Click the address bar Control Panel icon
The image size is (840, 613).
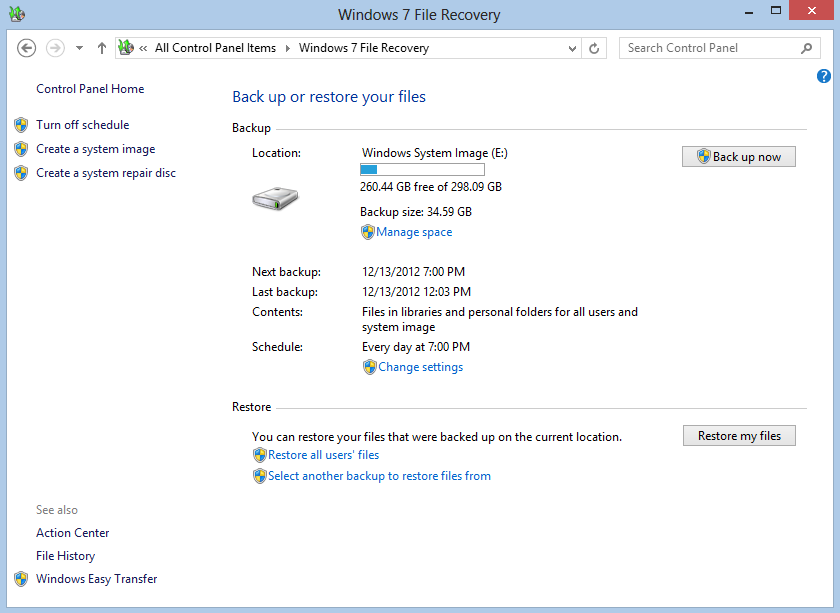(126, 48)
